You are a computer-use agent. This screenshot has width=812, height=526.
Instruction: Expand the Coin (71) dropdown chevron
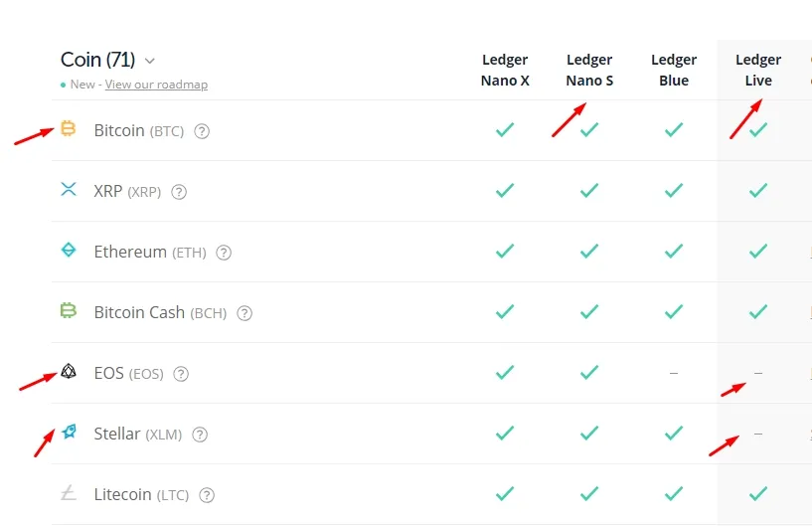[150, 61]
